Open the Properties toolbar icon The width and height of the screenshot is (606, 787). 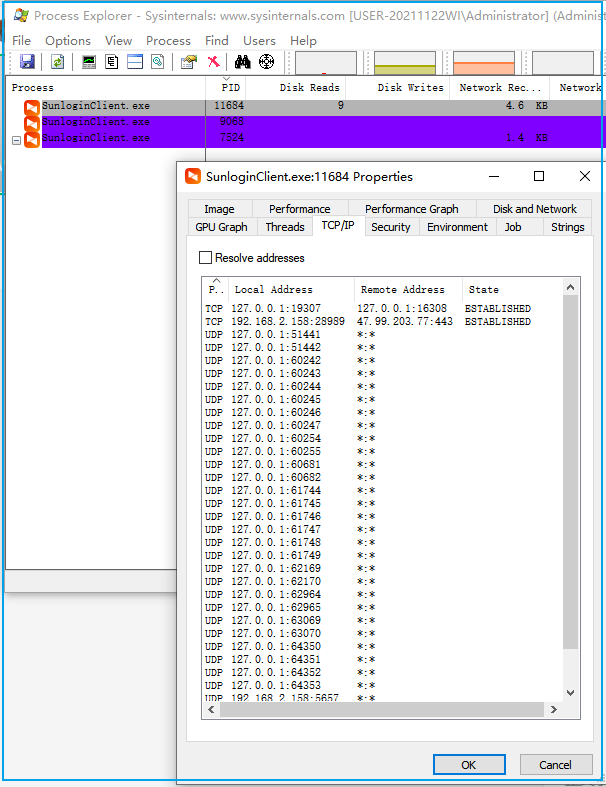189,62
